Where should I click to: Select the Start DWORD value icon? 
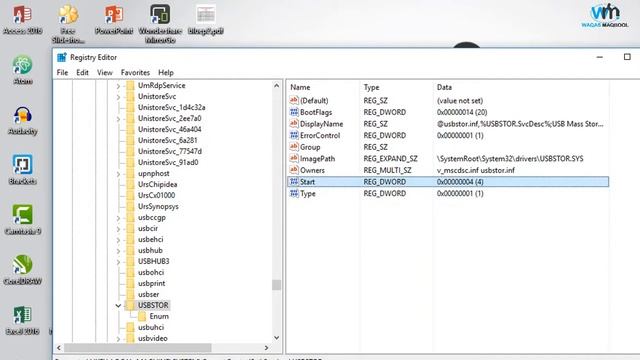point(294,182)
